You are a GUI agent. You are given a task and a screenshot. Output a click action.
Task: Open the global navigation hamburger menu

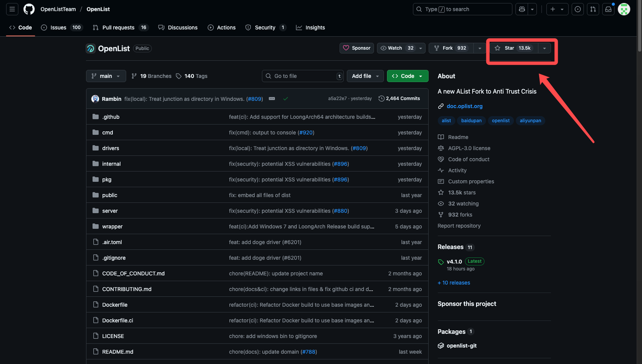pos(12,9)
